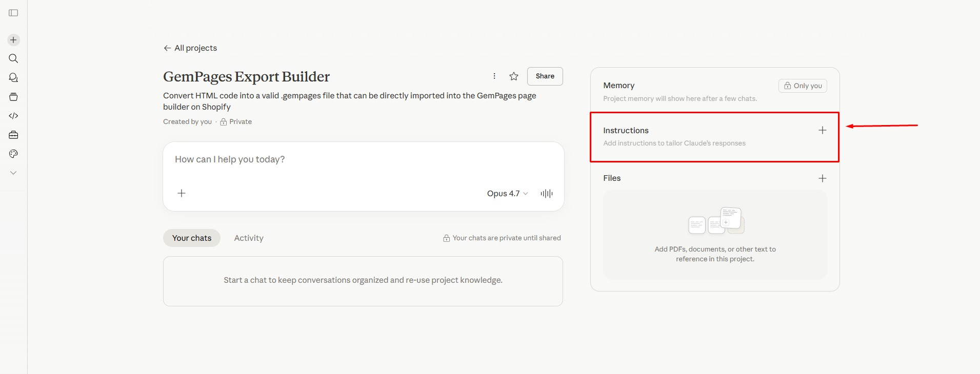The height and width of the screenshot is (374, 980).
Task: Click the project description text
Action: (x=350, y=101)
